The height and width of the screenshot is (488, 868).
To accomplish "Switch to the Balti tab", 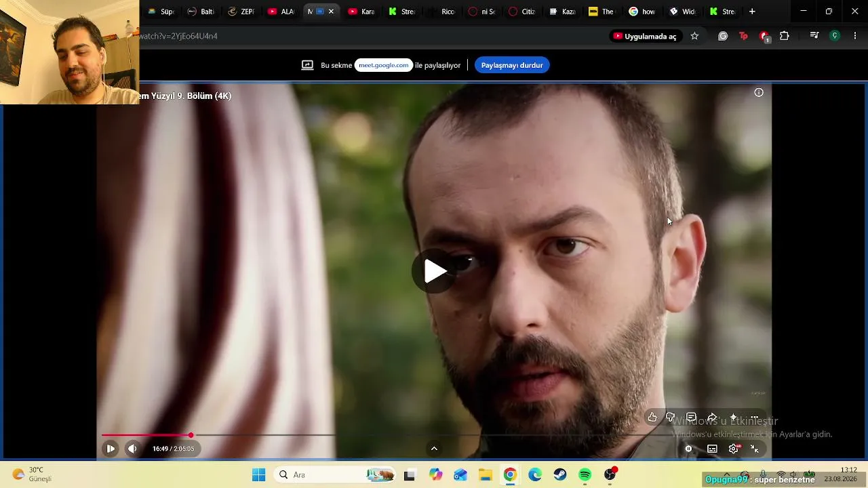I will 201,12.
